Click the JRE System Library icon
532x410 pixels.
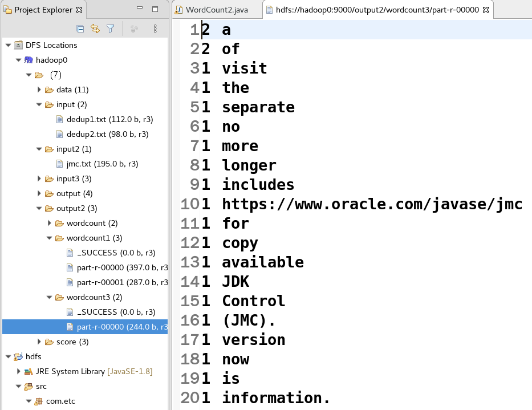click(x=29, y=371)
